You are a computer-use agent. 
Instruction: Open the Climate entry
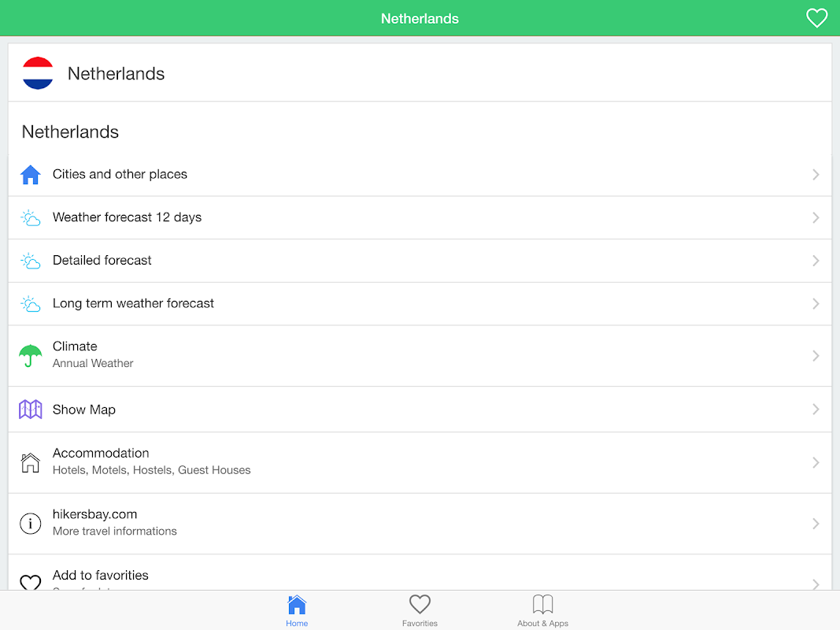point(420,356)
